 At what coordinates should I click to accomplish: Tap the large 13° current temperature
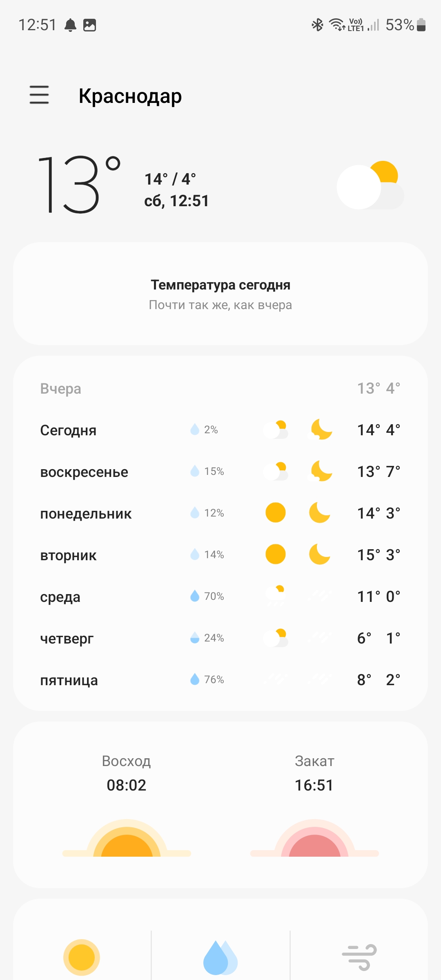(x=78, y=185)
